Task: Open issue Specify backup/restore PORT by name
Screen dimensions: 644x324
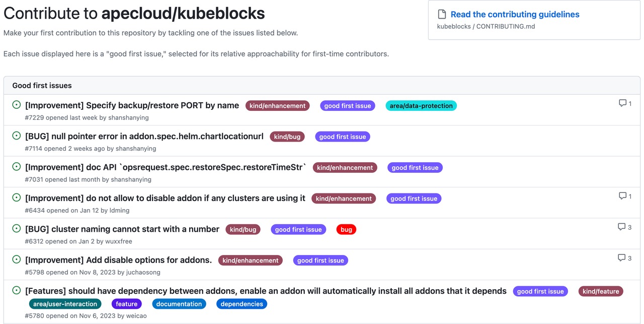Action: tap(132, 105)
